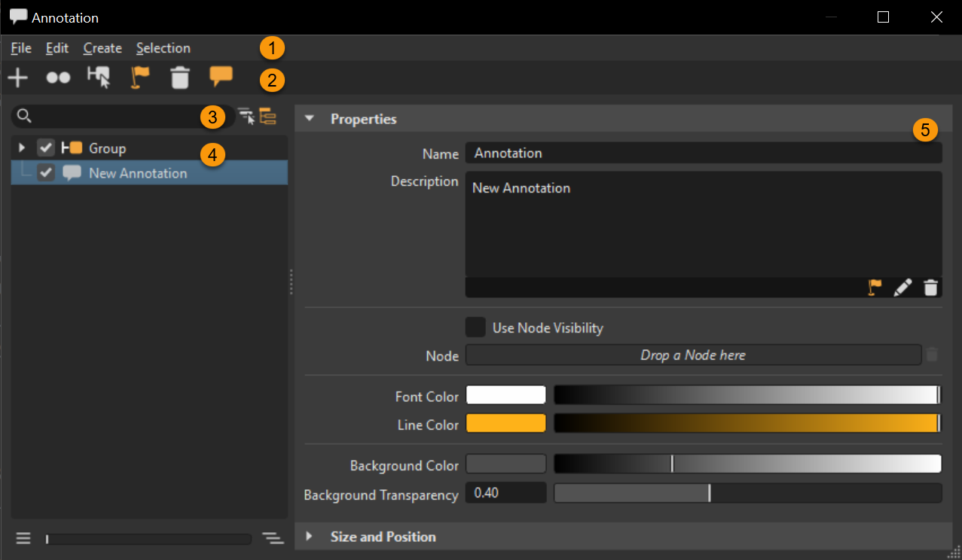Click the plus add annotation icon
The width and height of the screenshot is (962, 560).
[17, 78]
